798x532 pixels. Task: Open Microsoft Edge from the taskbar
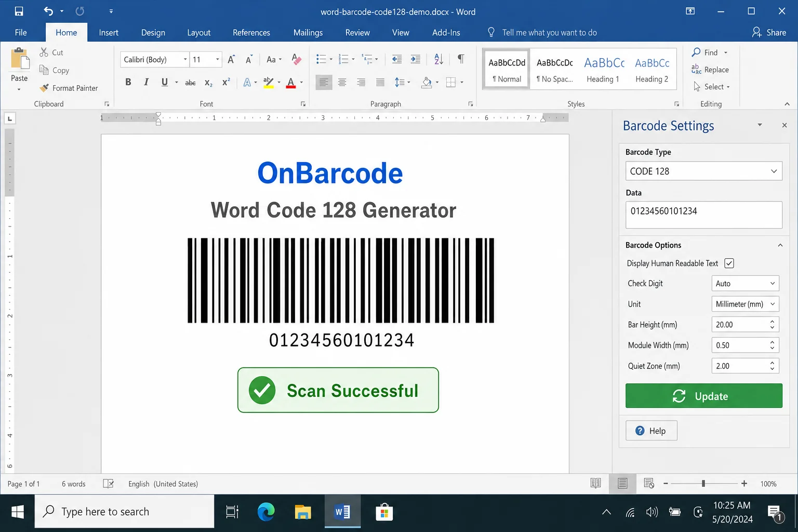[x=266, y=512]
